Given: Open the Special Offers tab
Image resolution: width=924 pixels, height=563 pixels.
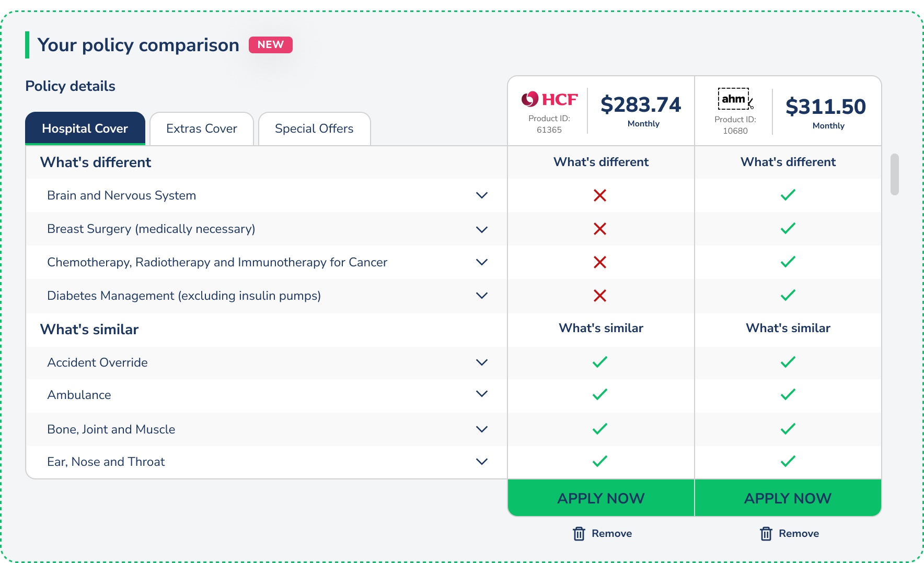Looking at the screenshot, I should (314, 128).
